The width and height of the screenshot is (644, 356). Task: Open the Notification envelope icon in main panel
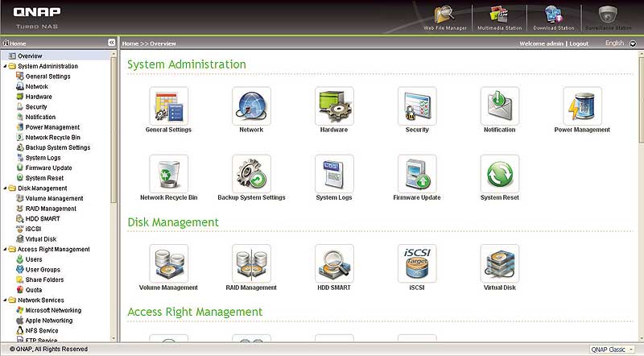click(x=500, y=106)
